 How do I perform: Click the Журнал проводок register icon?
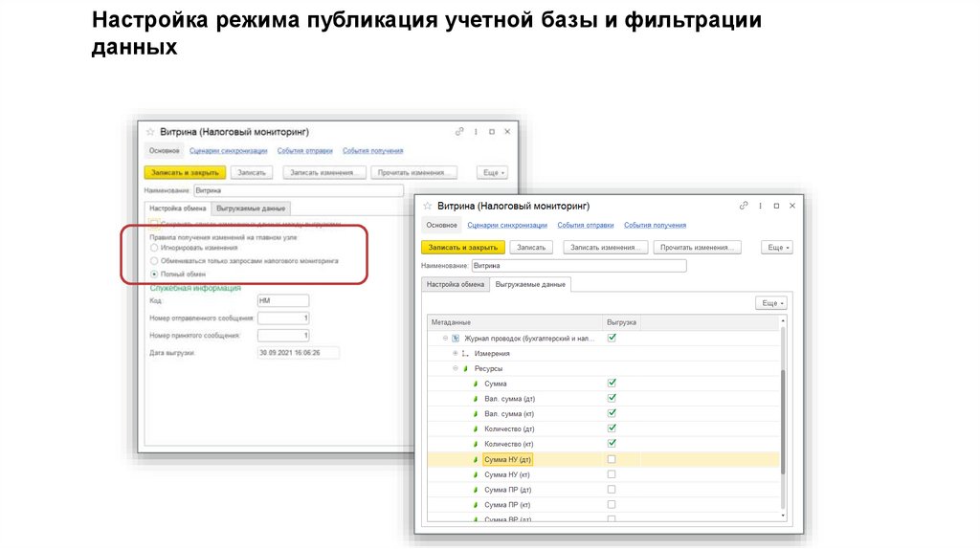[456, 338]
